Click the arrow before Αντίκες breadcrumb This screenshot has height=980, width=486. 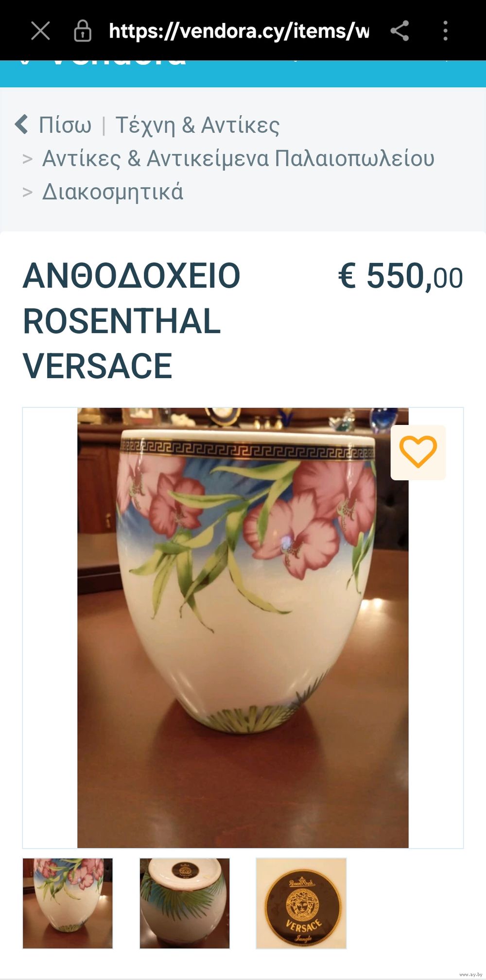[28, 159]
